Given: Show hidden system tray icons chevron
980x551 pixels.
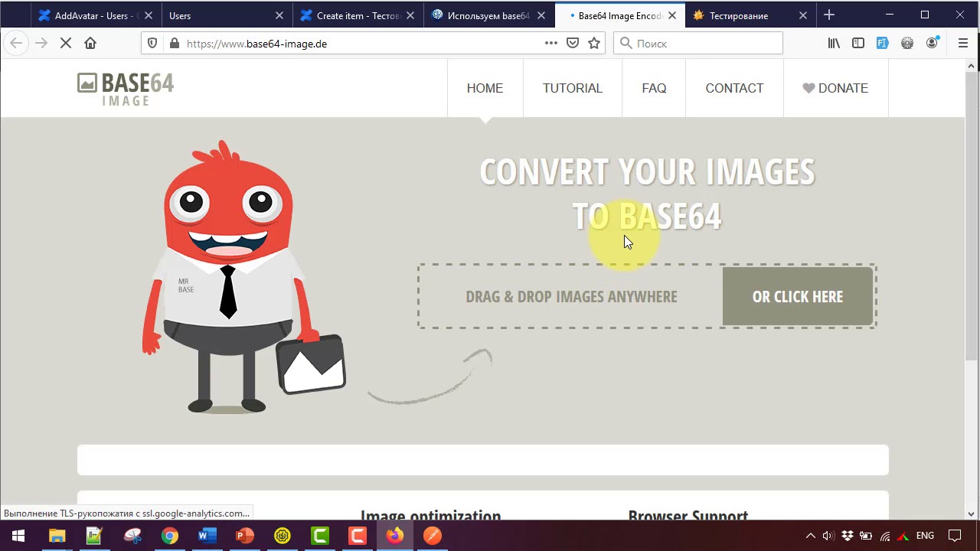Looking at the screenshot, I should (811, 536).
